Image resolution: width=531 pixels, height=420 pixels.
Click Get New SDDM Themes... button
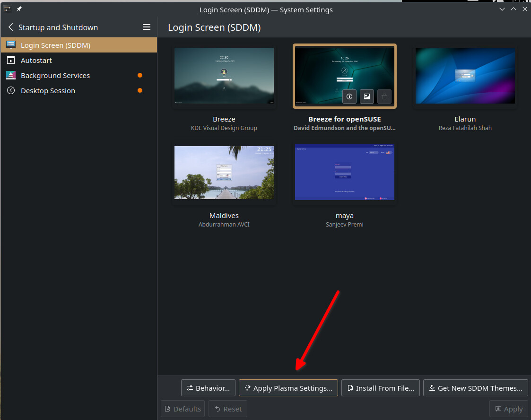476,388
